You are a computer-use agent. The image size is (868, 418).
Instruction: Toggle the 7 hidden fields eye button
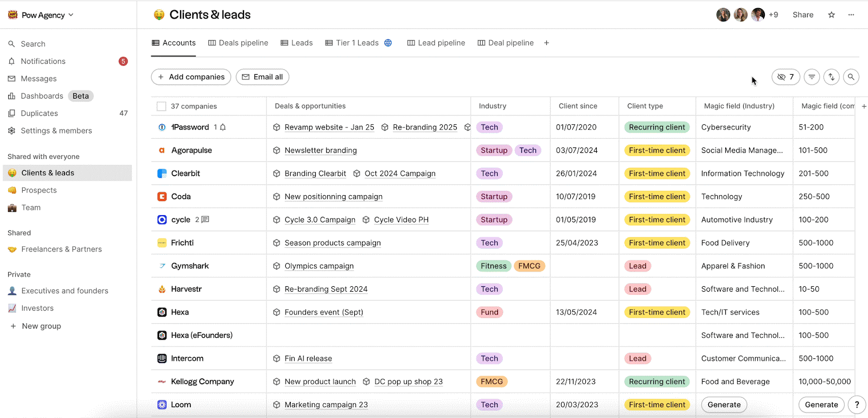[786, 77]
